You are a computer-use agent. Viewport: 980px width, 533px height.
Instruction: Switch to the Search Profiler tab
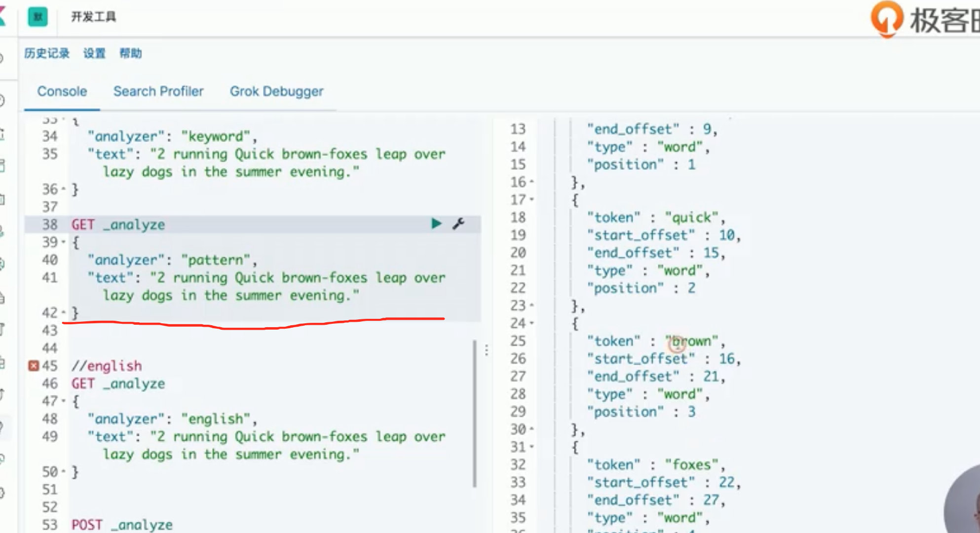(x=158, y=91)
